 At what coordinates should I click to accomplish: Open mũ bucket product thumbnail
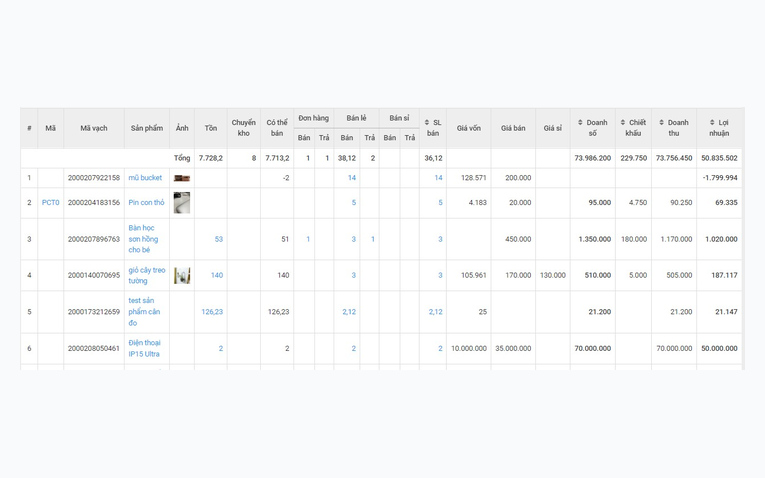tap(182, 178)
